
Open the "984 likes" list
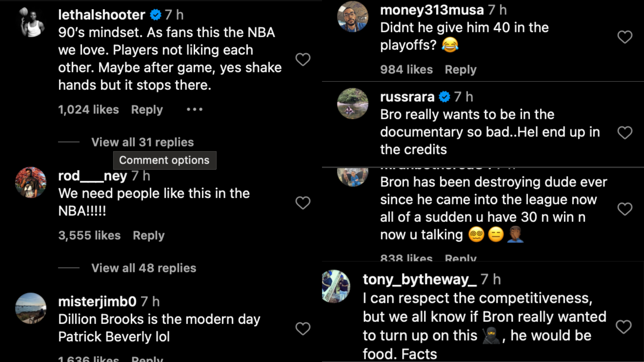(x=406, y=70)
